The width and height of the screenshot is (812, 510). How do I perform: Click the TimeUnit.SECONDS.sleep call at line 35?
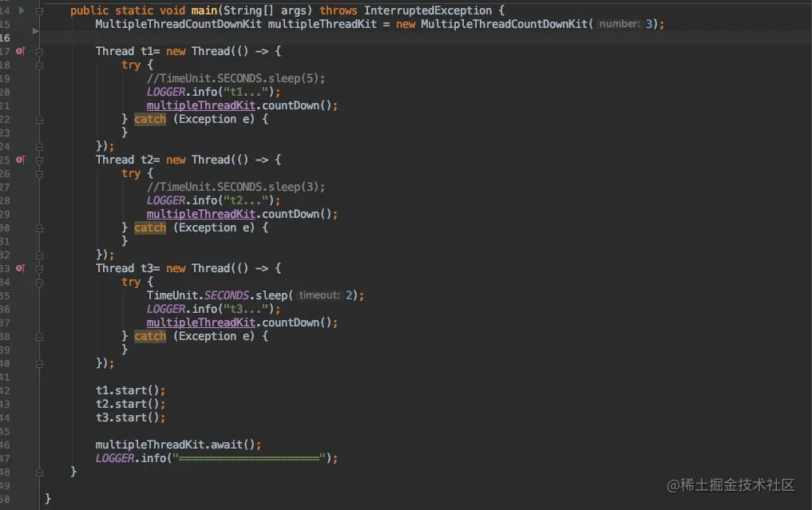[x=255, y=295]
